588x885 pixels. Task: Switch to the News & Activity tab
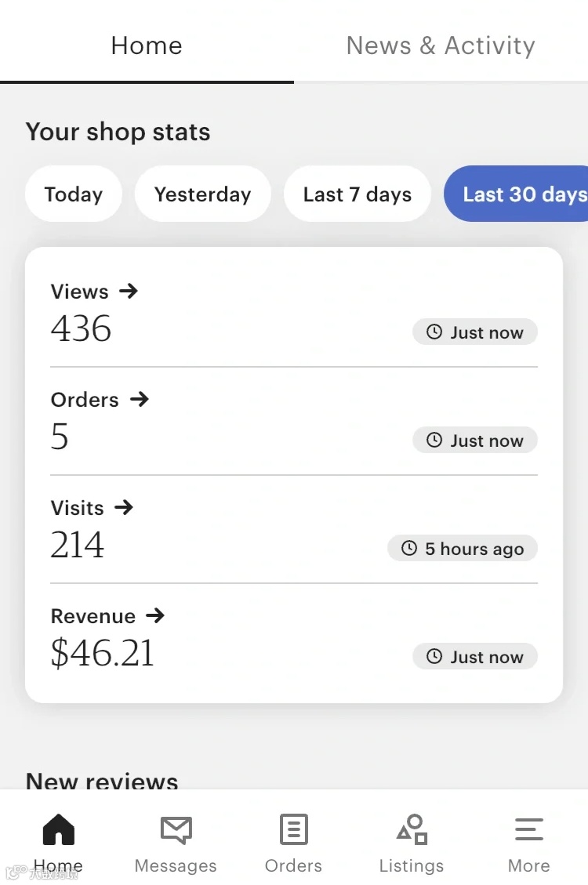(441, 45)
